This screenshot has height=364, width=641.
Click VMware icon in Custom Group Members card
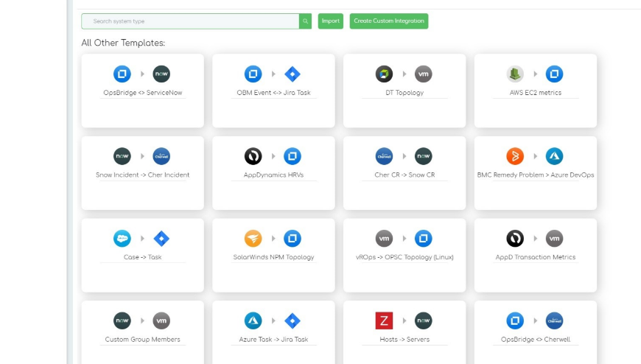161,321
